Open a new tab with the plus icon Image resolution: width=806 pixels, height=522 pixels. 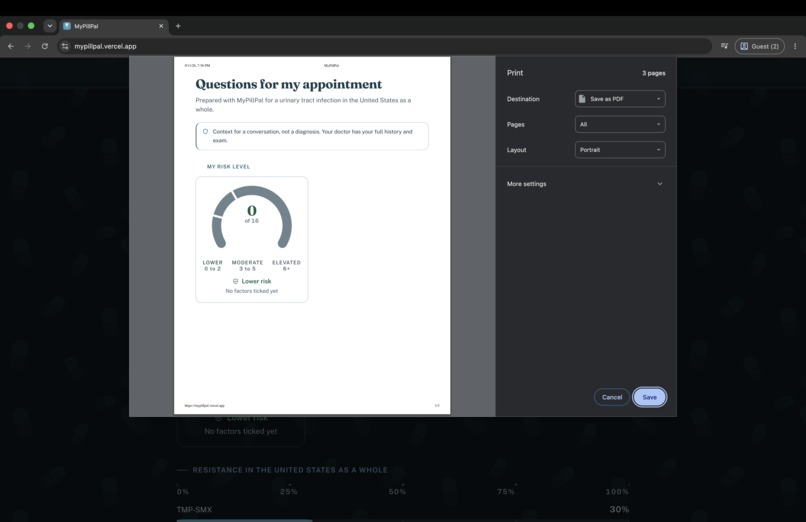click(178, 26)
